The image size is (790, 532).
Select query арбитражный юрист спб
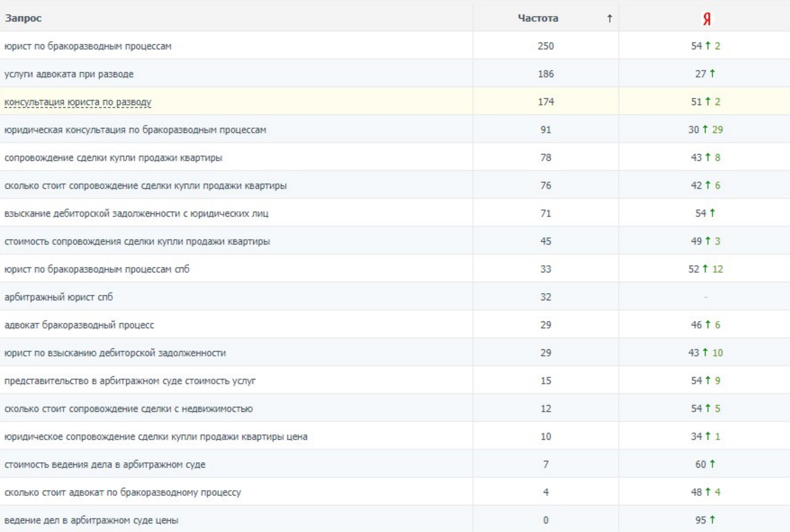59,297
